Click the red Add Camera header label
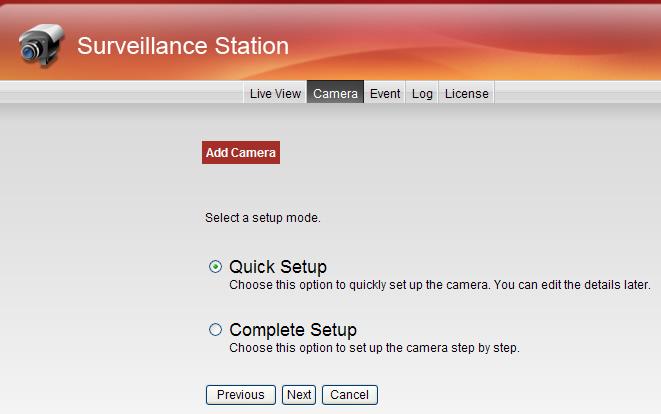This screenshot has height=414, width=661. pyautogui.click(x=241, y=152)
